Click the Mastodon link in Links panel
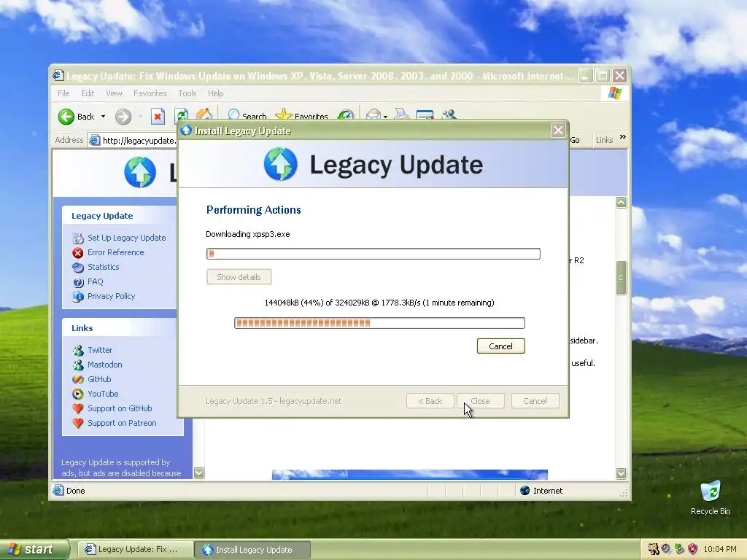This screenshot has width=747, height=560. tap(105, 365)
